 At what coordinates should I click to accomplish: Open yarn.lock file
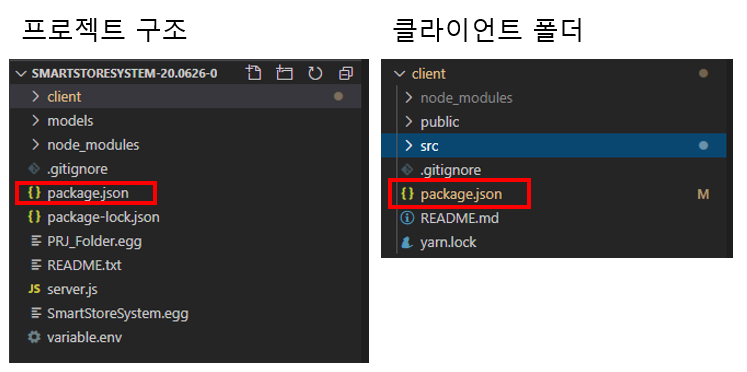[x=448, y=242]
